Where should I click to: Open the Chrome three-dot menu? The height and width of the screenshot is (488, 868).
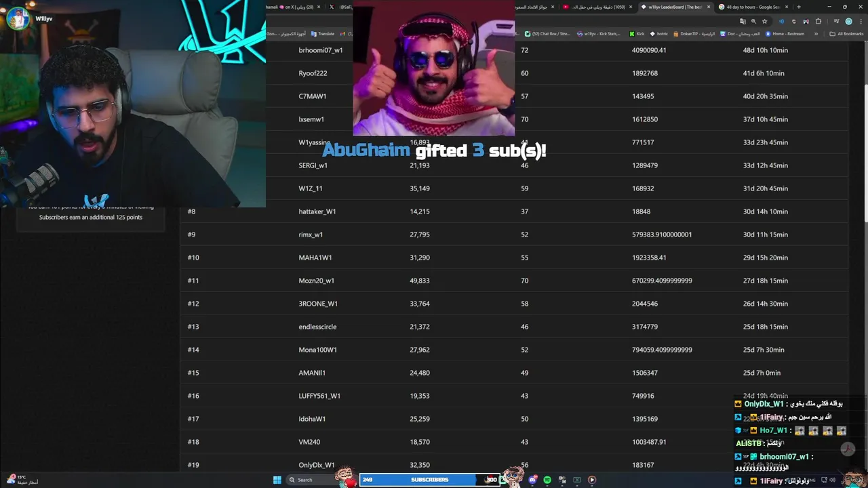(860, 21)
